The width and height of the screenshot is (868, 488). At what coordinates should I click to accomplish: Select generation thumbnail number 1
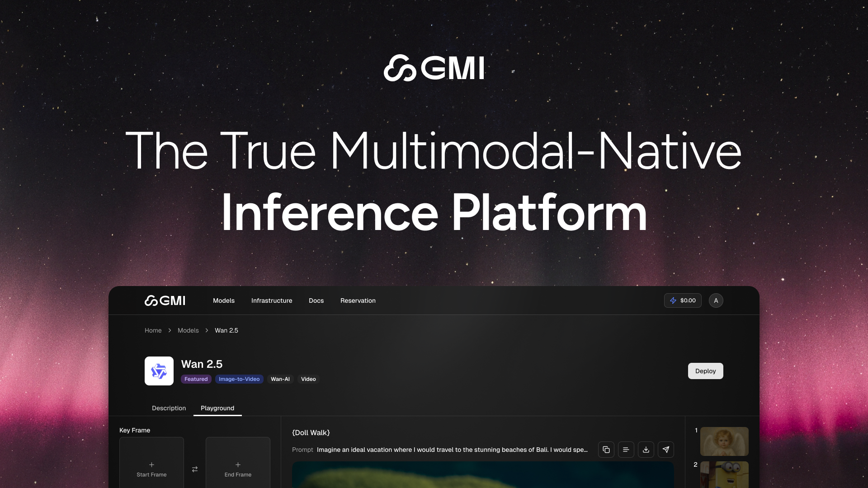point(724,441)
